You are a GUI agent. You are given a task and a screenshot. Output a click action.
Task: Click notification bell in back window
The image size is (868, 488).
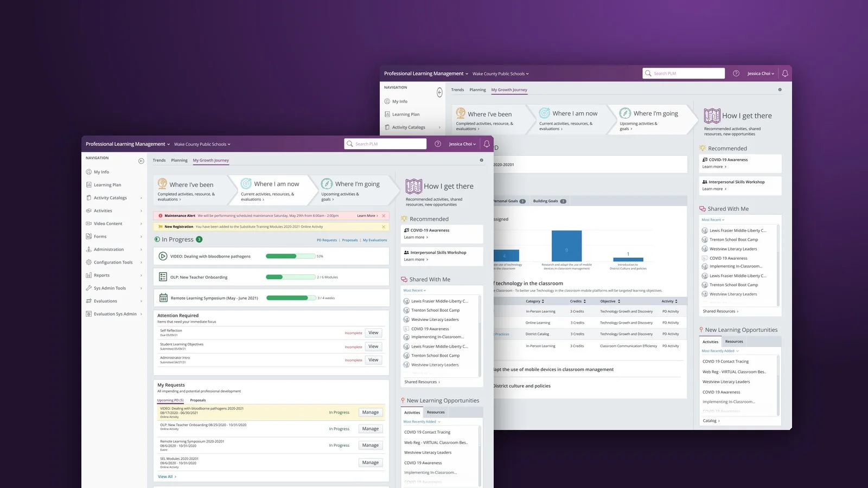[x=785, y=73]
